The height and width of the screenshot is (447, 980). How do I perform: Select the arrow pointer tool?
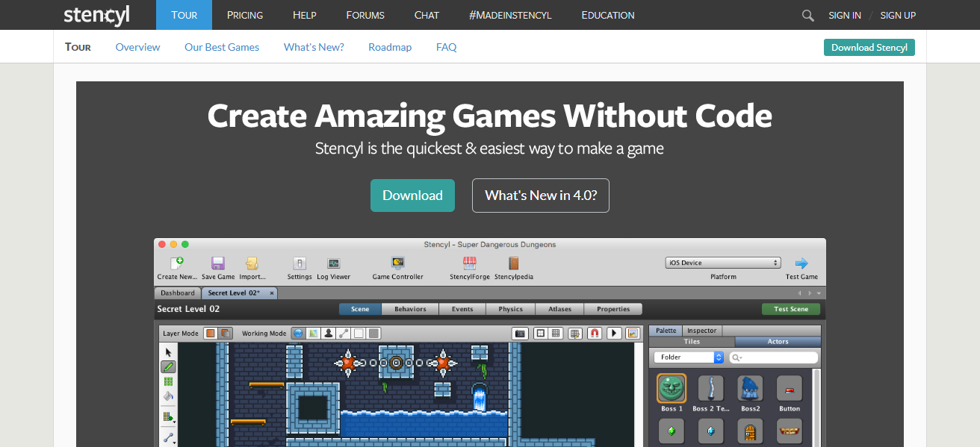(x=169, y=352)
